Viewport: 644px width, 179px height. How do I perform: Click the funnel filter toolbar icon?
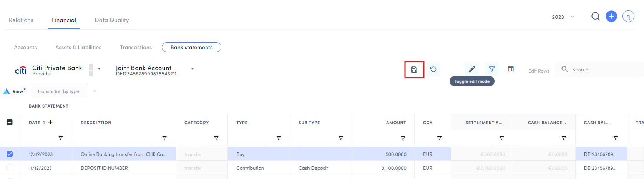[491, 69]
